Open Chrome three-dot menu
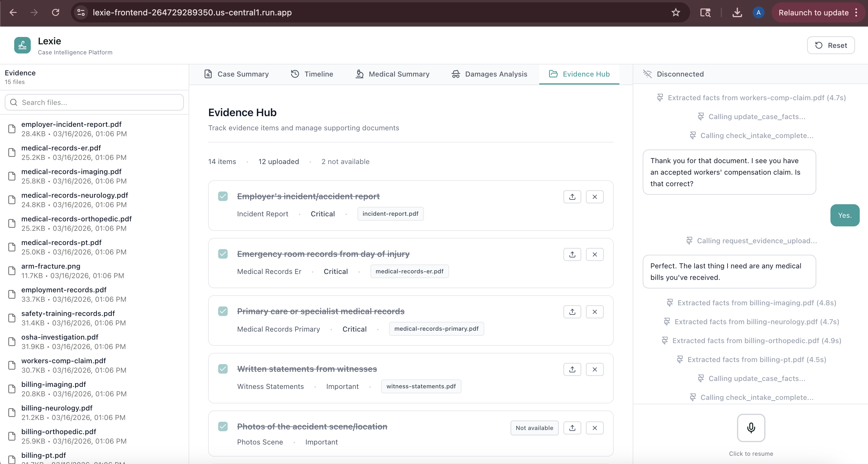The image size is (868, 464). (856, 12)
